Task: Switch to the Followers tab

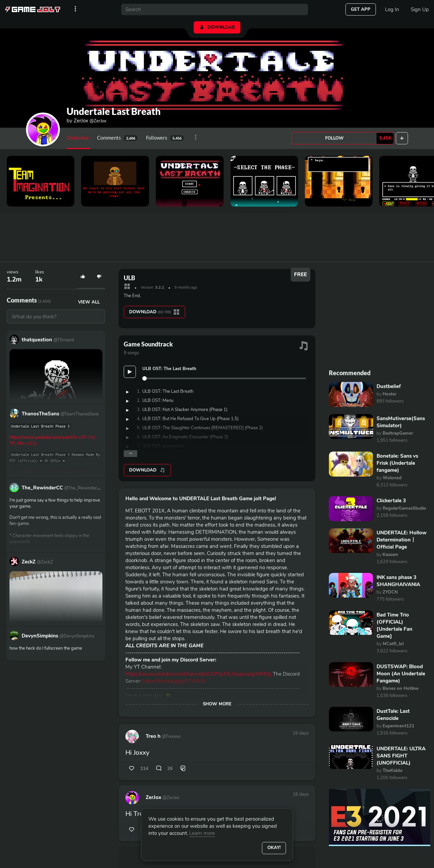Action: coord(156,138)
